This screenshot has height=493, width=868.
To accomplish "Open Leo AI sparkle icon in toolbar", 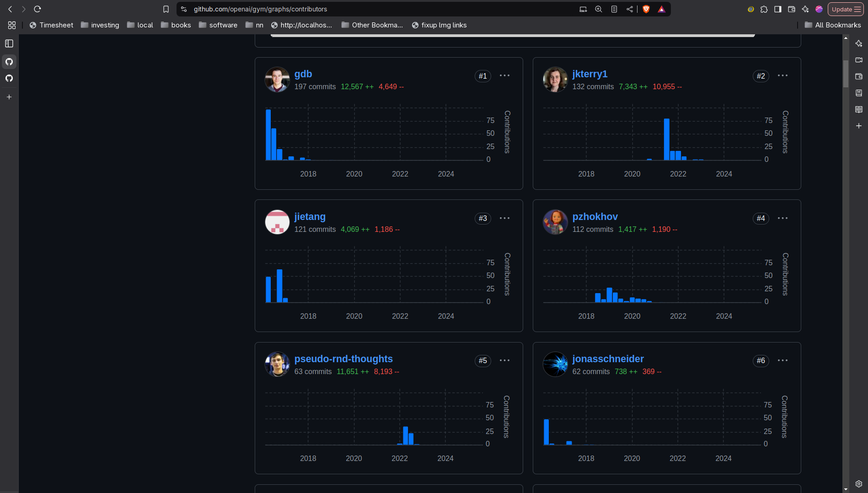I will point(805,9).
